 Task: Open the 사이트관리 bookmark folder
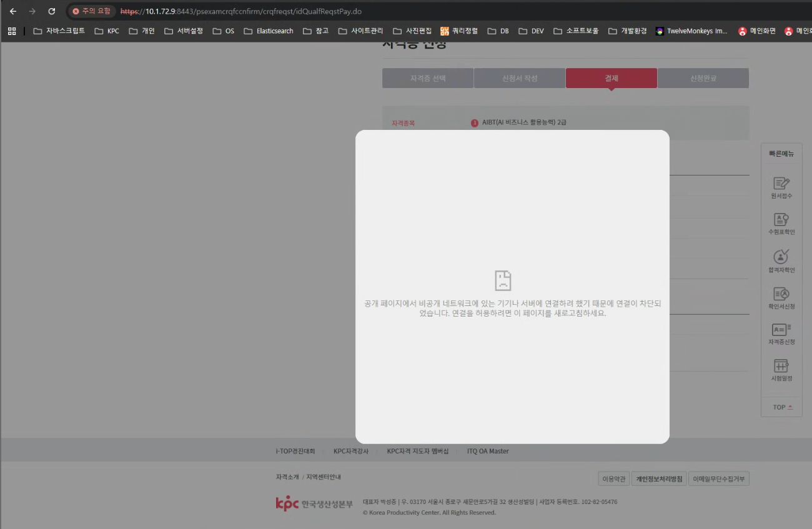(361, 31)
